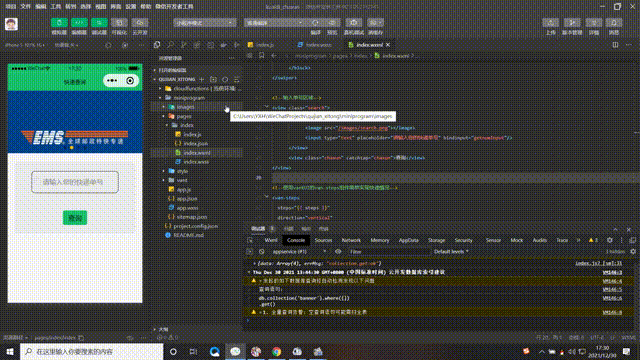
Task: Open the search icon in editor sidebar
Action: [170, 45]
